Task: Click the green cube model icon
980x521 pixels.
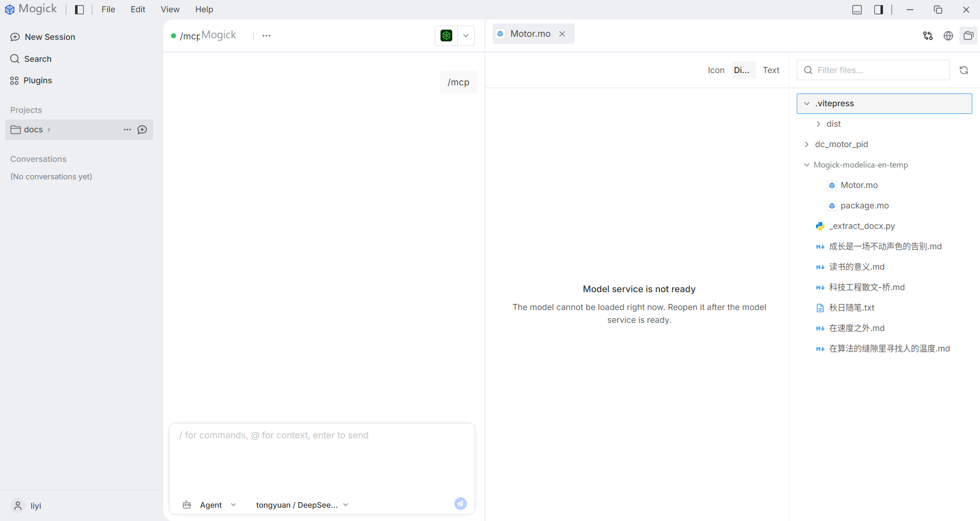Action: coord(446,36)
